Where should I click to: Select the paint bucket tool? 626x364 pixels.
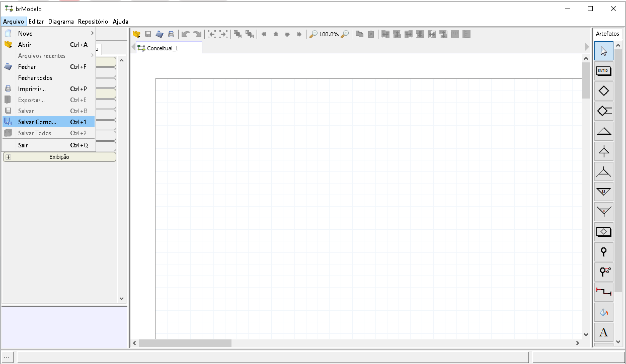[604, 312]
